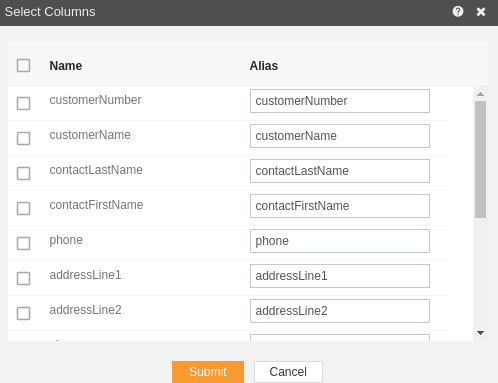Click the scrollbar down arrow

click(480, 333)
